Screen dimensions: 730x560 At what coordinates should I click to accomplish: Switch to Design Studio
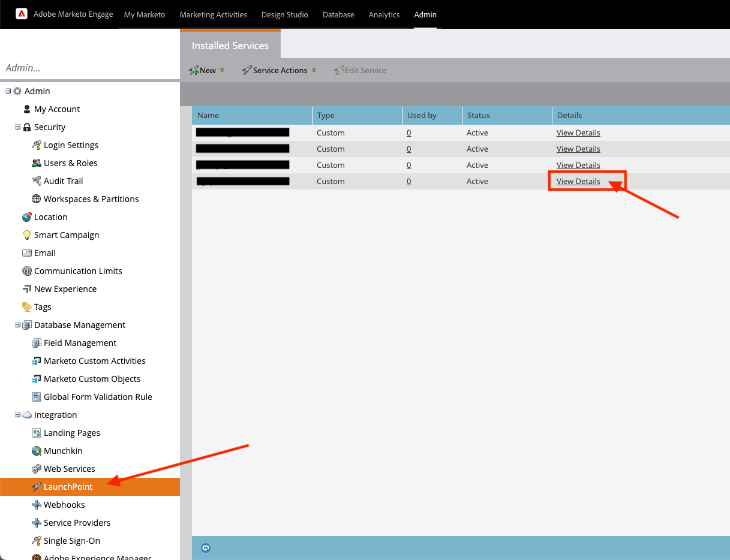coord(285,14)
